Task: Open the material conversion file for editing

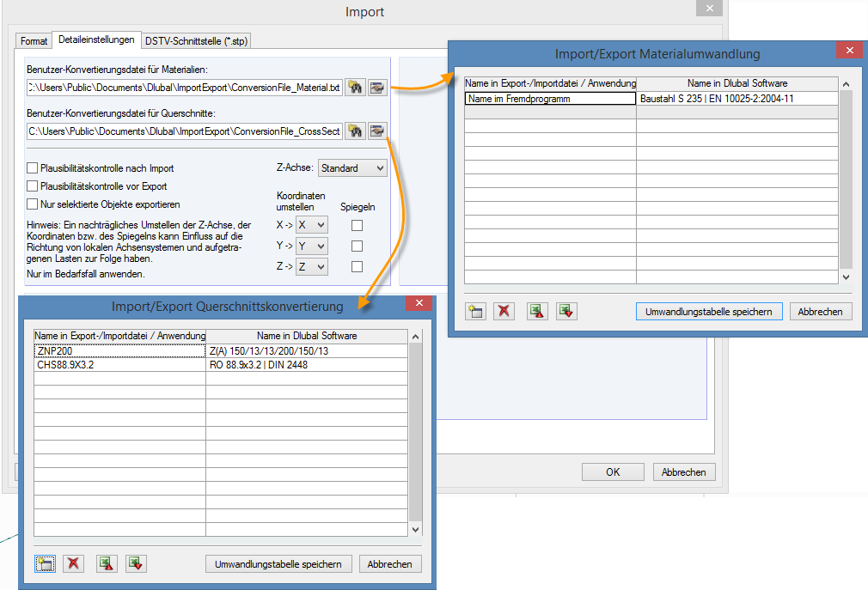Action: [x=377, y=87]
